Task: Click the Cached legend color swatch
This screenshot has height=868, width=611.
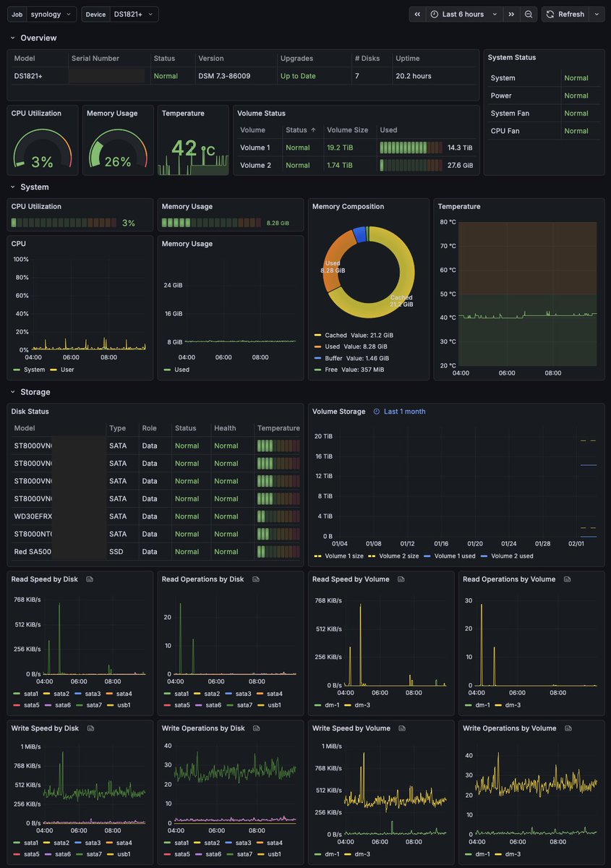Action: [318, 336]
